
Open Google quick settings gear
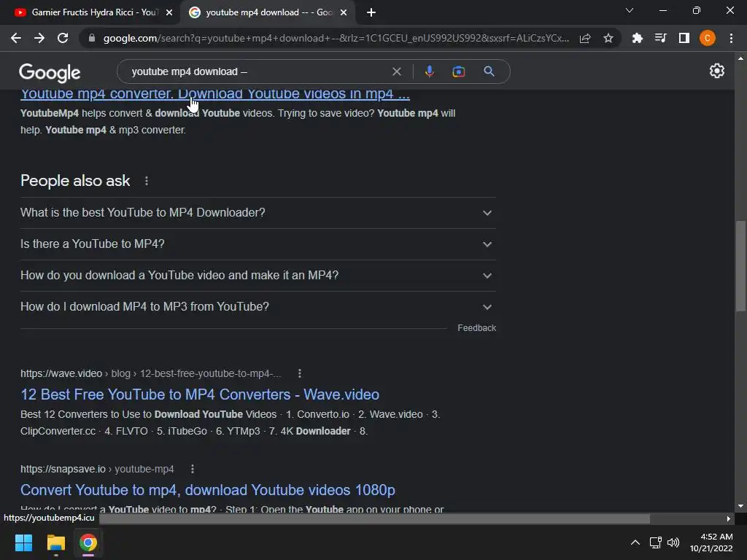coord(717,71)
